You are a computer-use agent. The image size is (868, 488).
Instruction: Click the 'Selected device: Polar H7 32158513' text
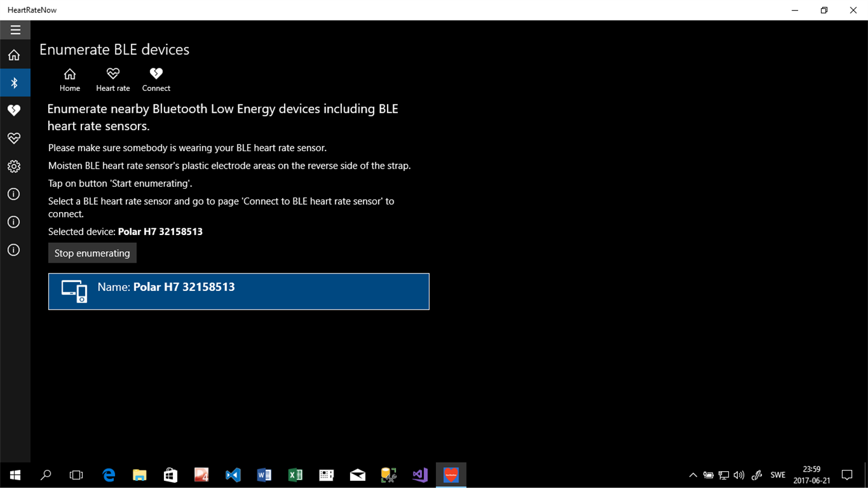[125, 231]
